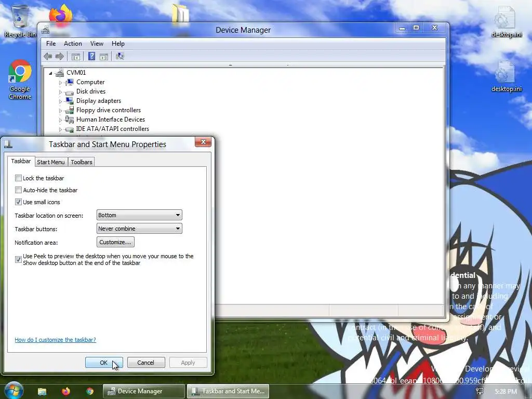Launch Firefox from the taskbar

[66, 391]
